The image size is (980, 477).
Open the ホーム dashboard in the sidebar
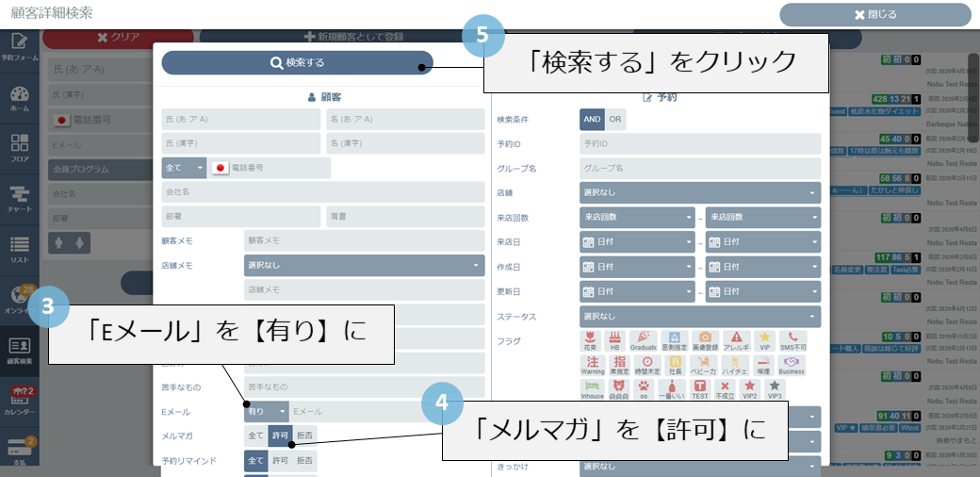(x=19, y=99)
